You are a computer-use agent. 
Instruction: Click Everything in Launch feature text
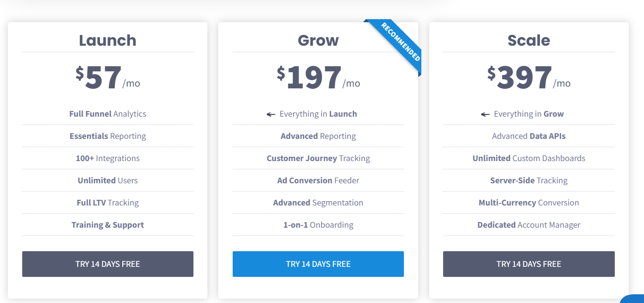318,114
